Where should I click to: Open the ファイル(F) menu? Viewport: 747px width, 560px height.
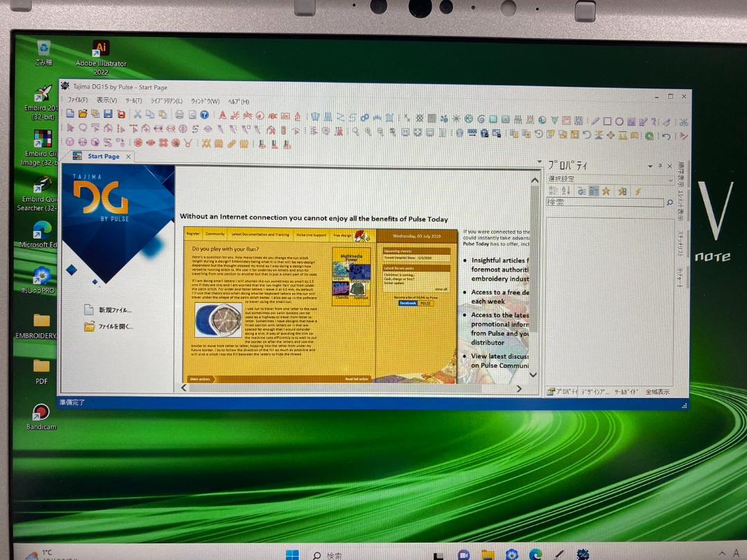(x=77, y=100)
